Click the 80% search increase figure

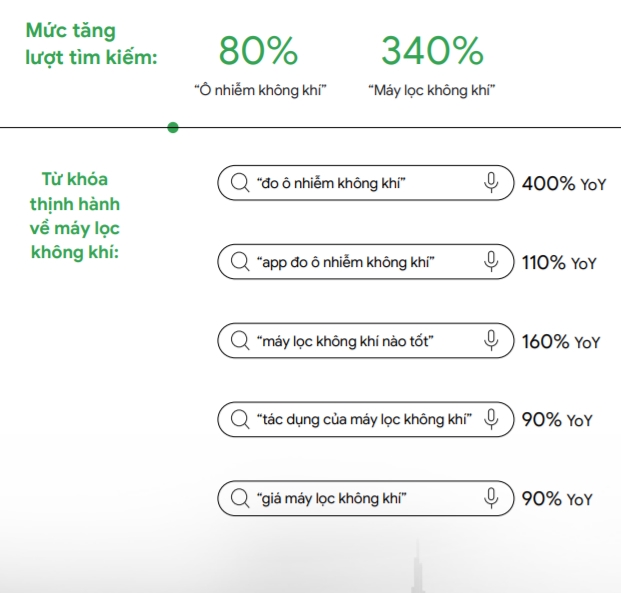(x=258, y=50)
